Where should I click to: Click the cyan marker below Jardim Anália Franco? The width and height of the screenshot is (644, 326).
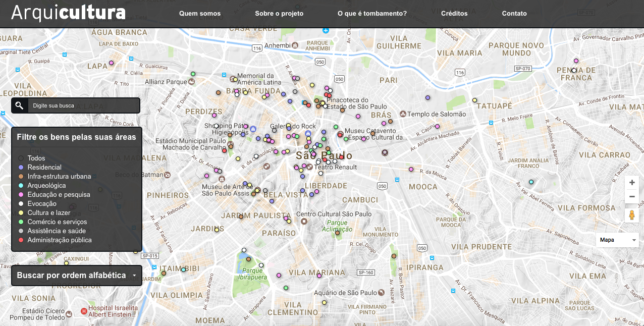point(531,182)
